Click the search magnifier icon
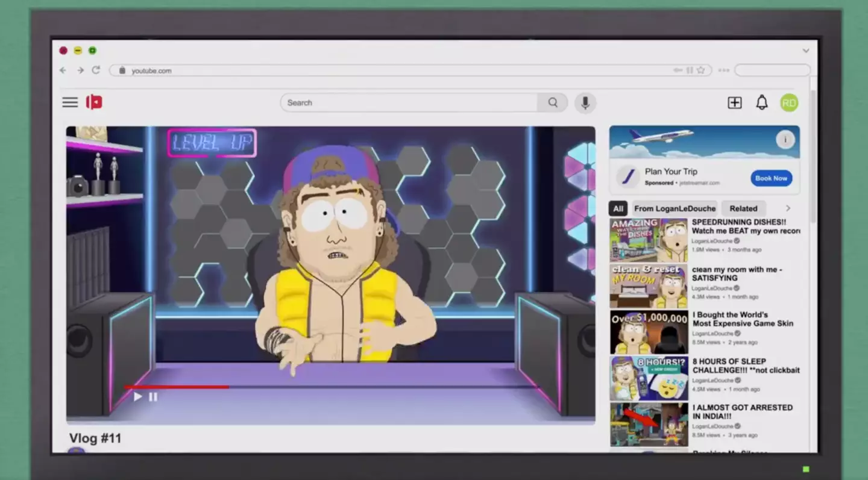868x480 pixels. 552,102
